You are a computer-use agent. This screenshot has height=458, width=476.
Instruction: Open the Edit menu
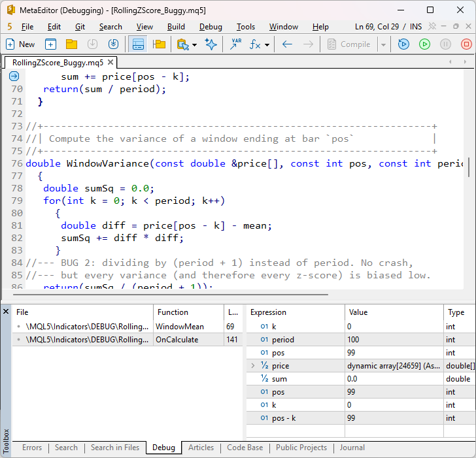(54, 27)
